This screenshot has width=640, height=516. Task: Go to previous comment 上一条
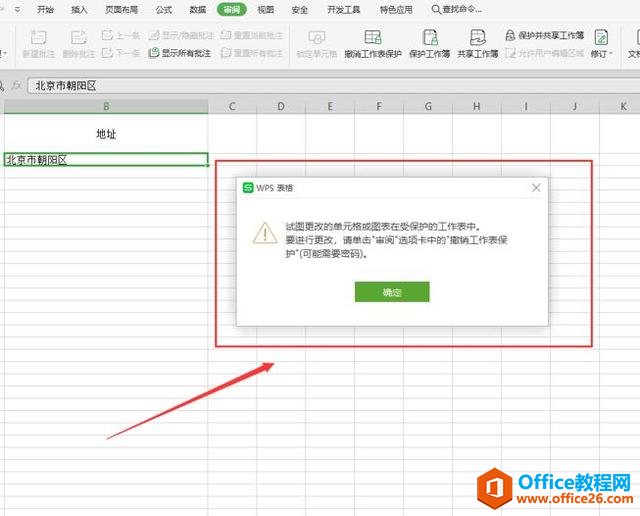121,35
